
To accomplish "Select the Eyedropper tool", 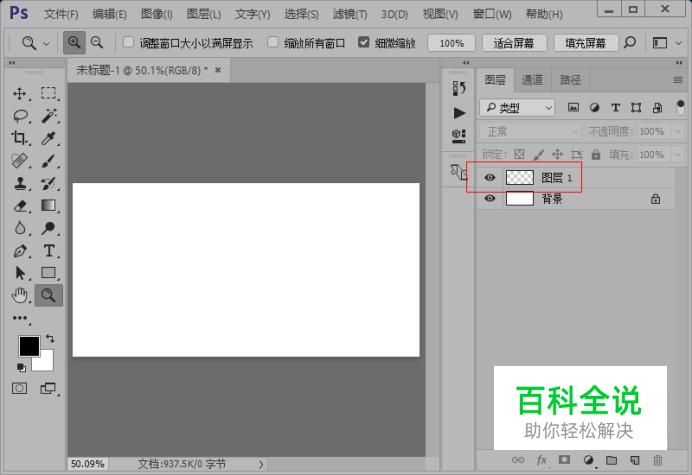I will coord(49,138).
